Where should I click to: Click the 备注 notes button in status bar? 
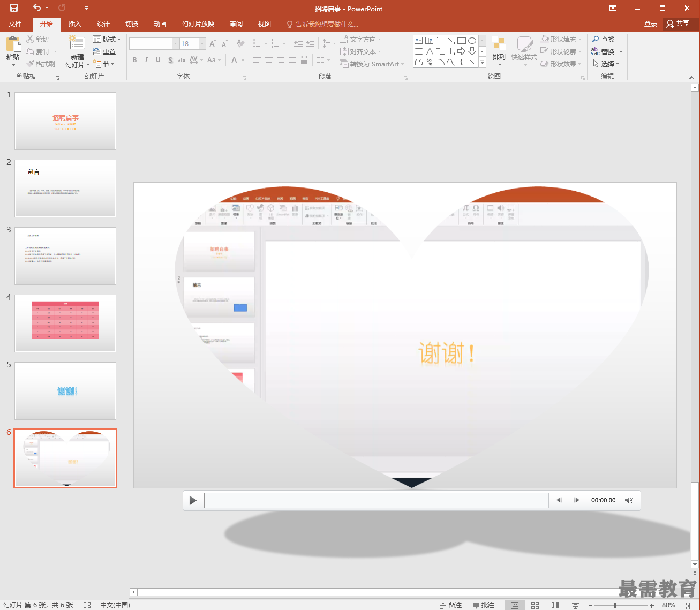[451, 605]
